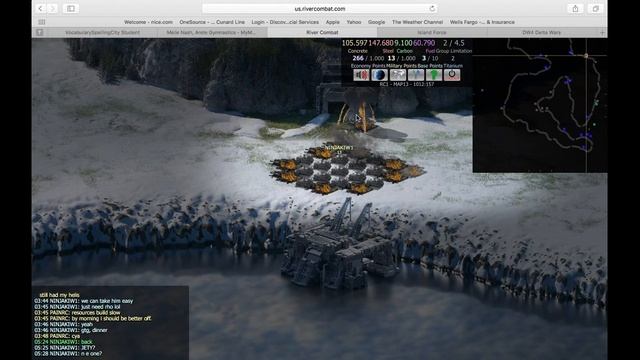Click the blue alliance figures HUD icon

(x=416, y=75)
